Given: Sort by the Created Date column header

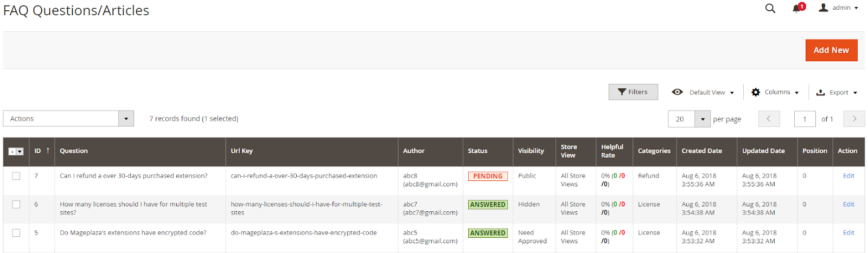Looking at the screenshot, I should (701, 151).
